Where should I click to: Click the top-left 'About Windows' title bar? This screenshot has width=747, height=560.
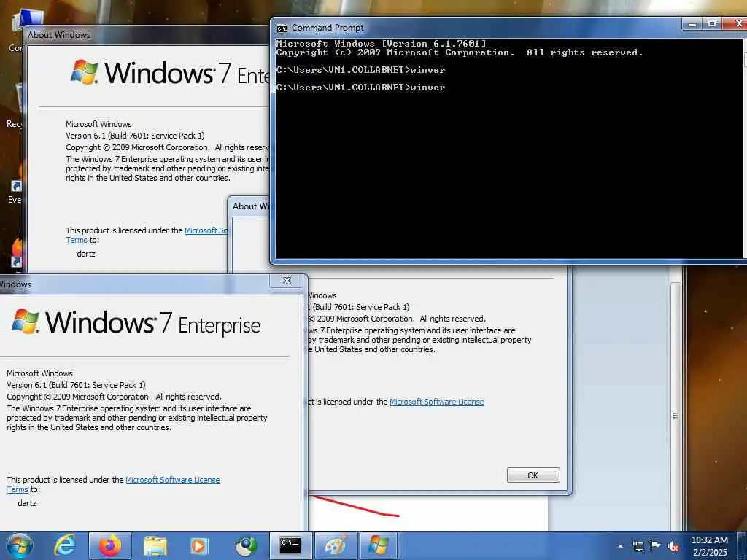(147, 35)
